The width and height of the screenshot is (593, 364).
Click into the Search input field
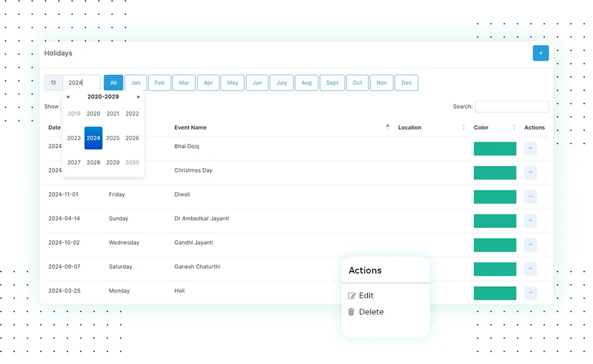[512, 107]
